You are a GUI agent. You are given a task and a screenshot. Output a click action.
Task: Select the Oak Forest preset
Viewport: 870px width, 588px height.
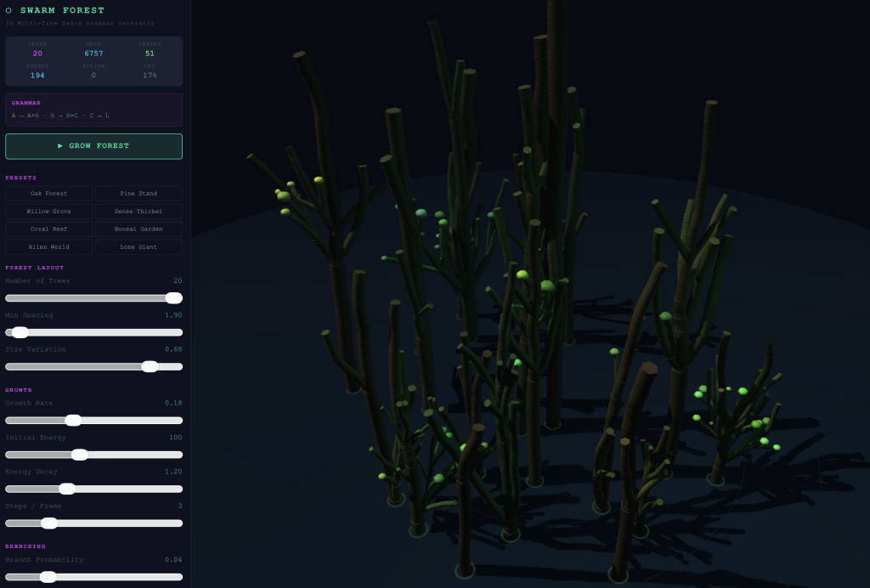point(48,194)
